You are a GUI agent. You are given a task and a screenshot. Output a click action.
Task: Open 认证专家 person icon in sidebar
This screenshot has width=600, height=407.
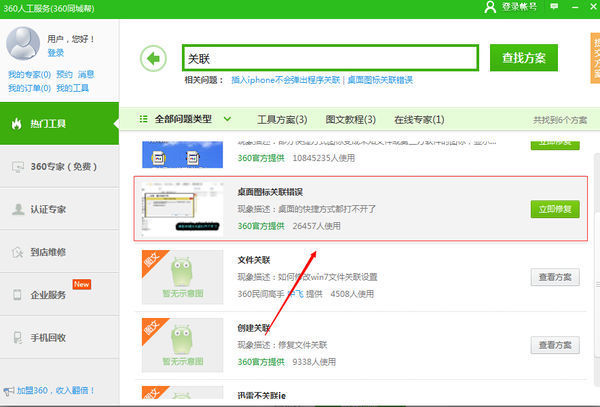[16, 210]
